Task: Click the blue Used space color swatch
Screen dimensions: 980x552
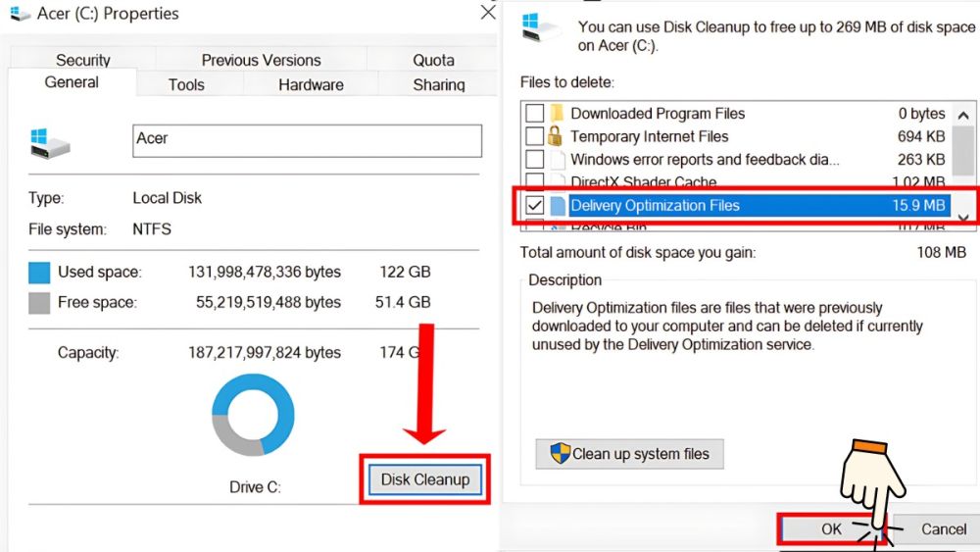Action: (x=39, y=273)
